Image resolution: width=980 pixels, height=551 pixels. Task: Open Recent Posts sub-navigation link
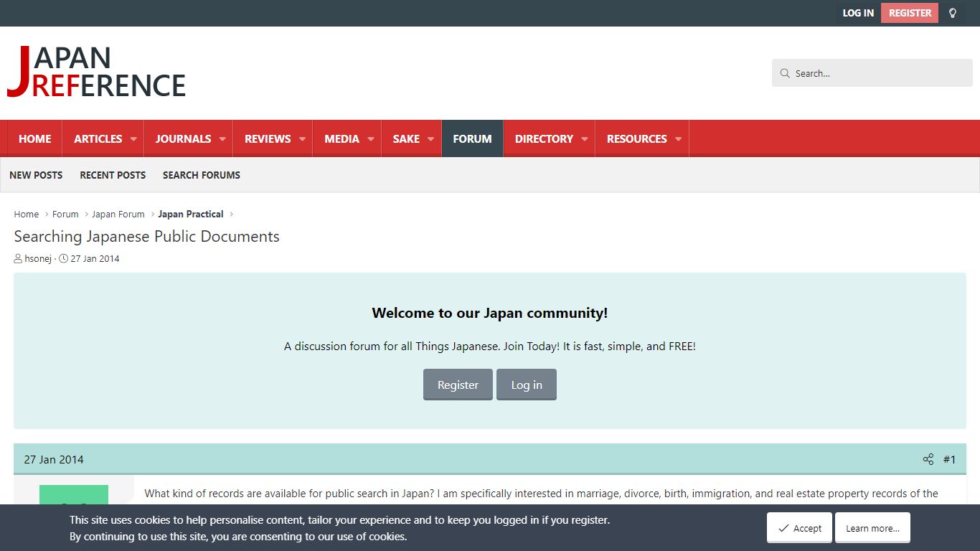[113, 175]
